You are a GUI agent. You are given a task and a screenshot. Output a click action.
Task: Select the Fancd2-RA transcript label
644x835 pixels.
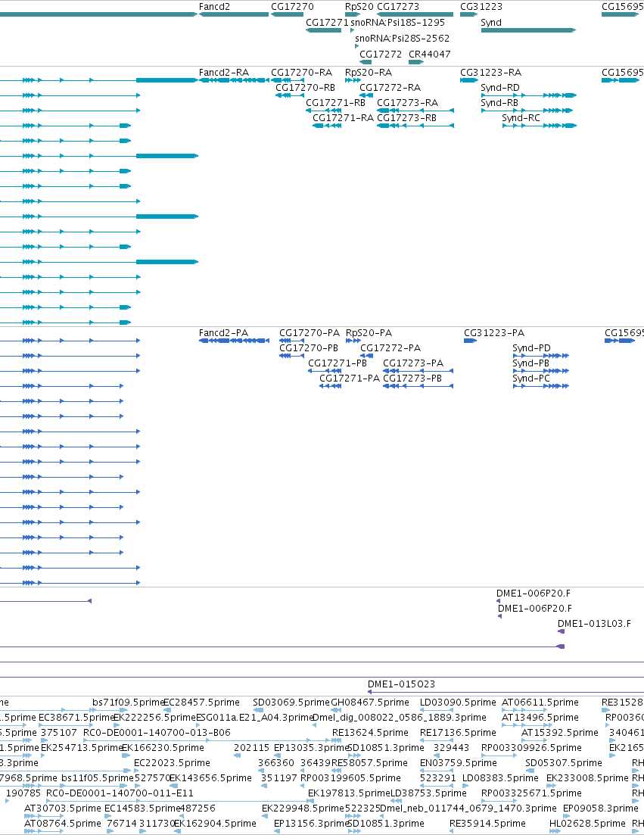click(223, 73)
